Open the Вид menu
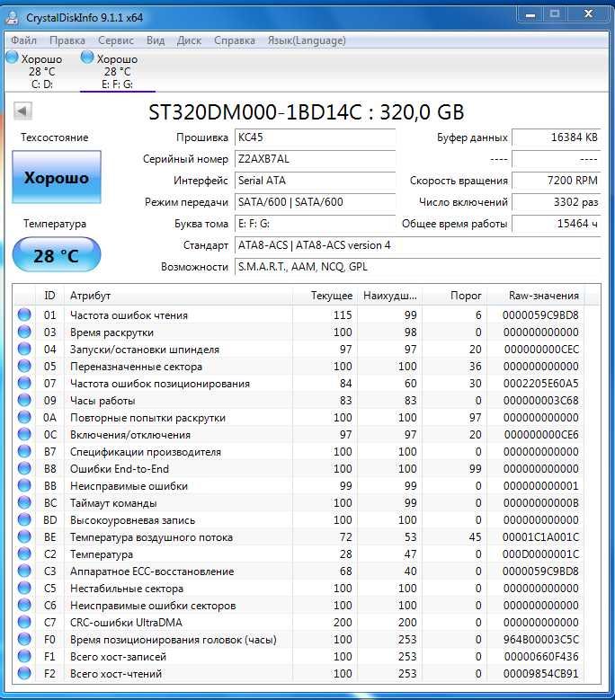The width and height of the screenshot is (615, 700). pyautogui.click(x=156, y=40)
